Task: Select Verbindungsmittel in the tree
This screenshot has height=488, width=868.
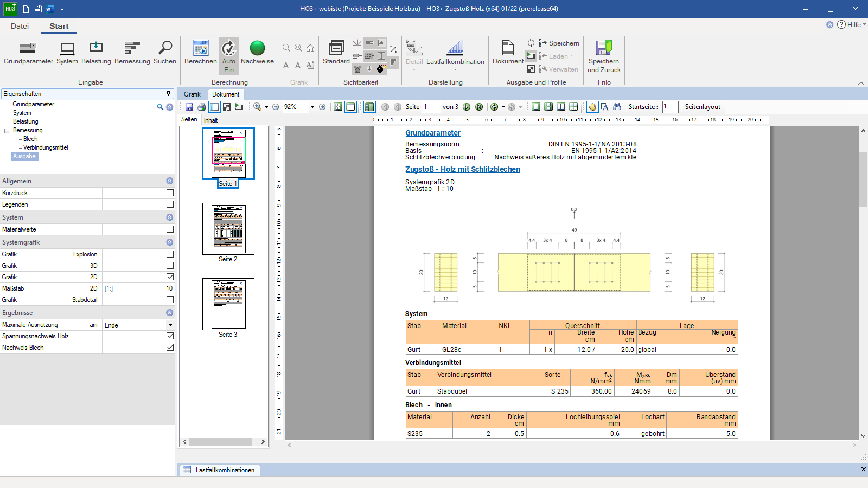Action: pyautogui.click(x=46, y=147)
